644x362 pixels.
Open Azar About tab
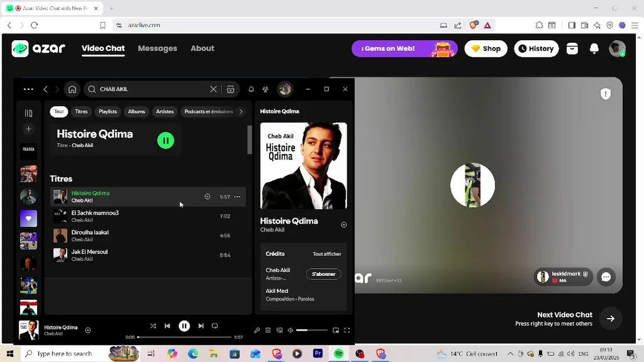[202, 48]
